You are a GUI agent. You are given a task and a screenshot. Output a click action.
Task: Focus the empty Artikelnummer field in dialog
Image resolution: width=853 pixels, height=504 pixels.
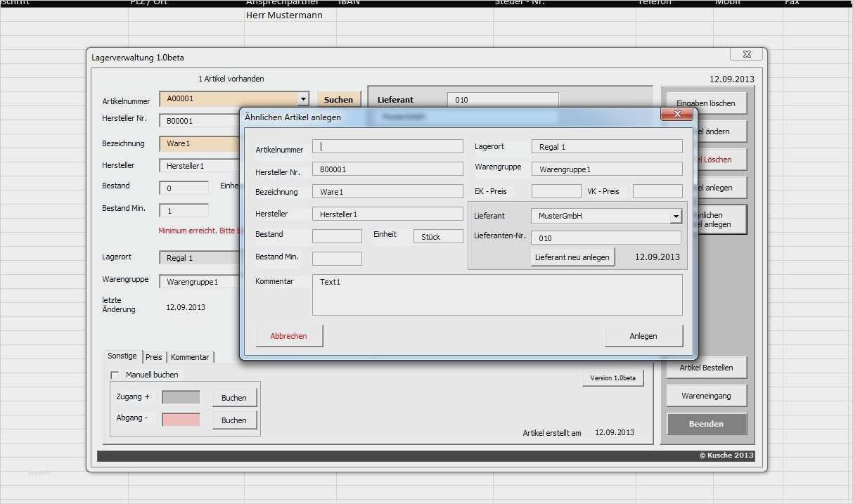click(387, 146)
